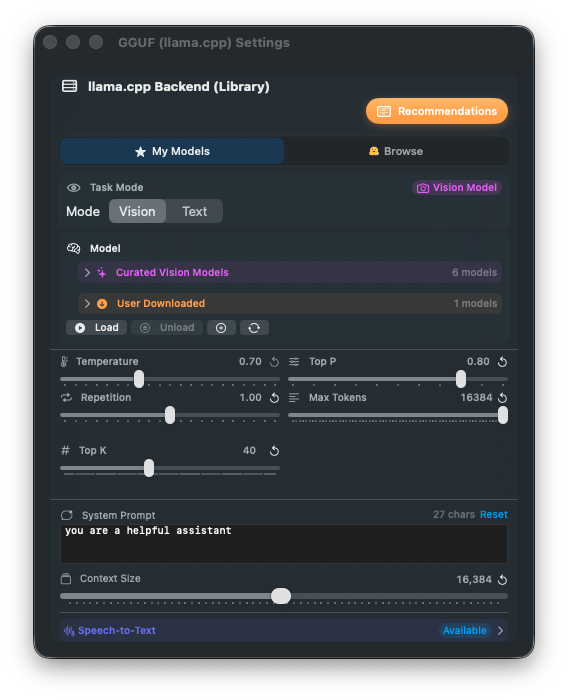The image size is (568, 700).
Task: Click the Top K hash icon
Action: pyautogui.click(x=65, y=450)
